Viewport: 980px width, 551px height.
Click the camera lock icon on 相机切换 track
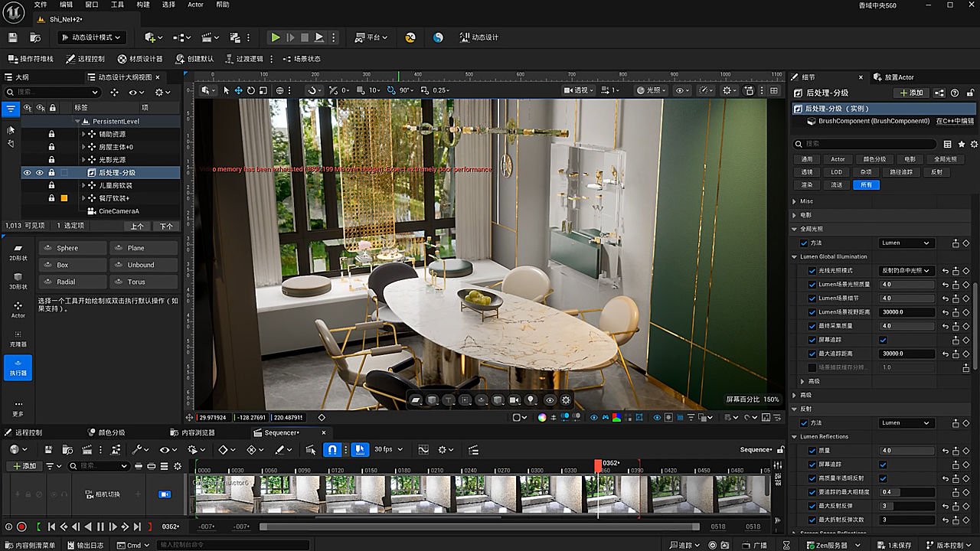click(x=165, y=494)
